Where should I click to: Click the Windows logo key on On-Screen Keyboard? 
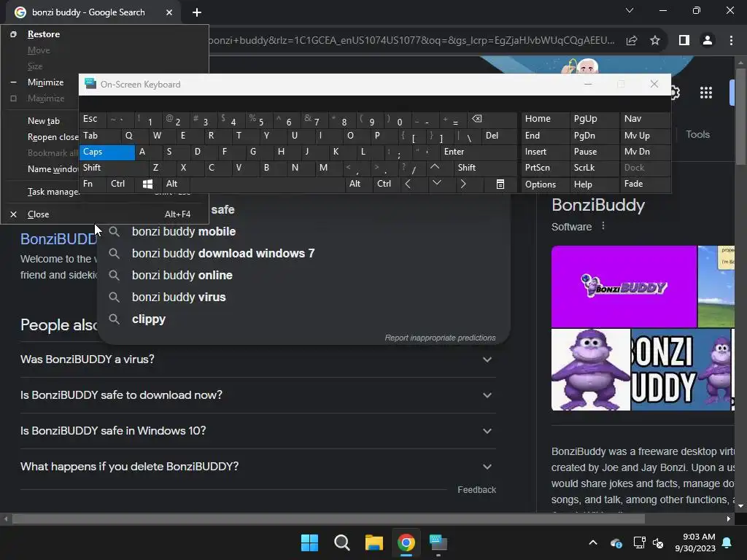point(147,184)
